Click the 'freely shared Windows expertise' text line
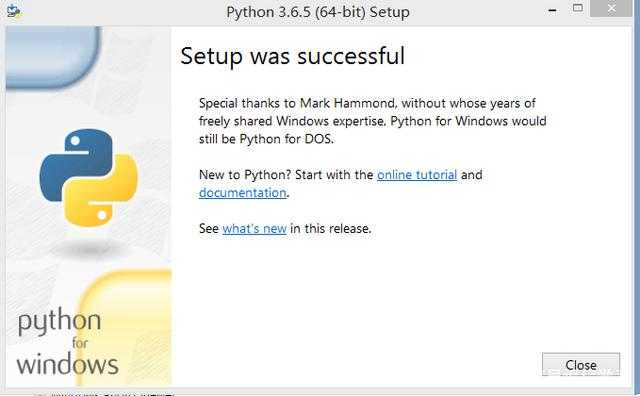This screenshot has width=640, height=396. tap(293, 121)
